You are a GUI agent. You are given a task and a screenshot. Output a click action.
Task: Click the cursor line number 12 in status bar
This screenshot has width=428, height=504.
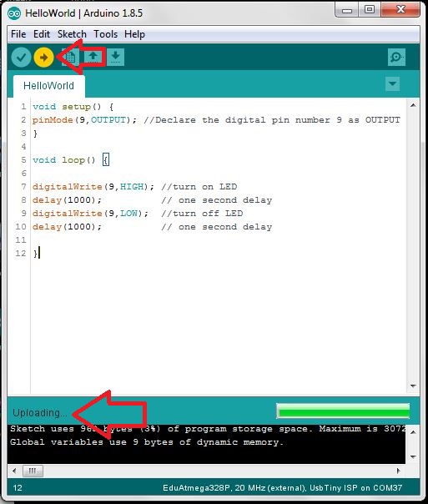coord(18,488)
